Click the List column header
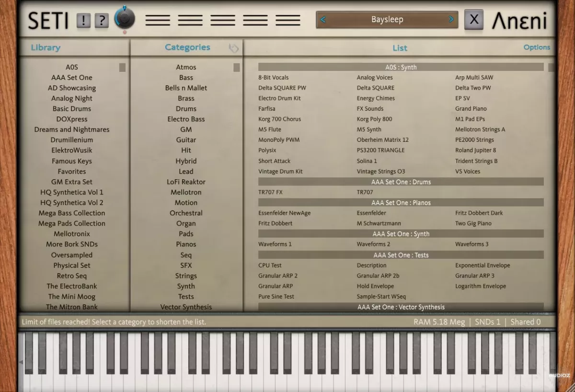Viewport: 575px width, 392px height. (x=400, y=48)
